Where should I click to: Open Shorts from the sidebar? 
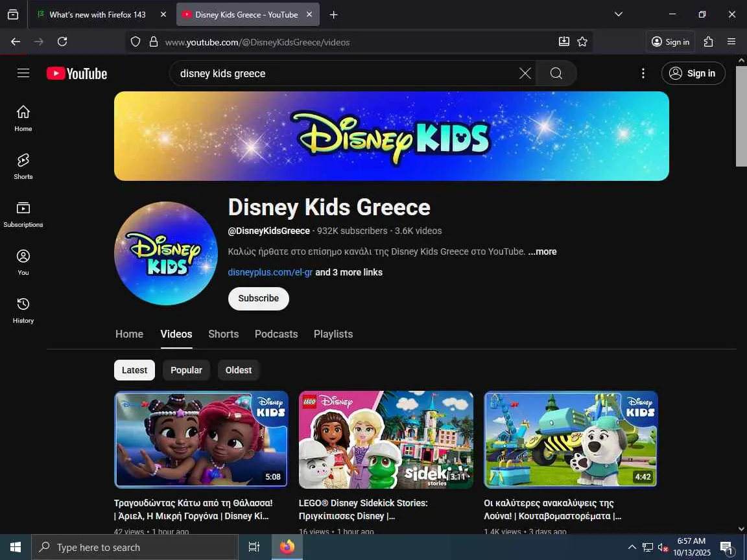pyautogui.click(x=23, y=166)
